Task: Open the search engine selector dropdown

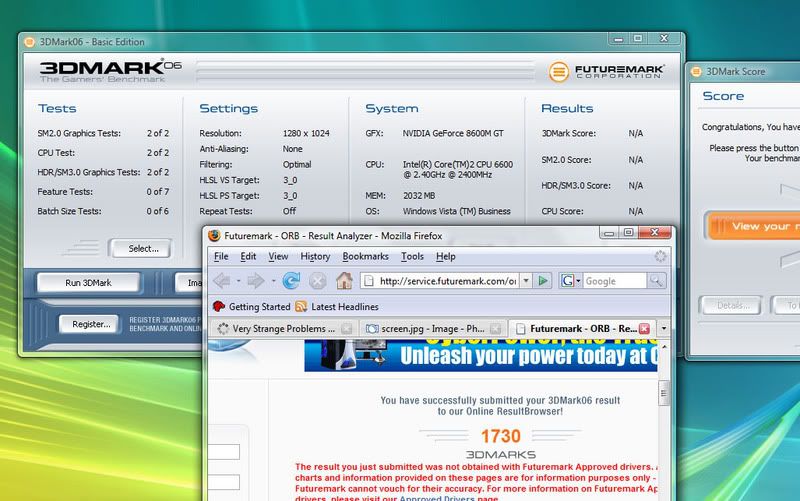Action: pos(578,281)
